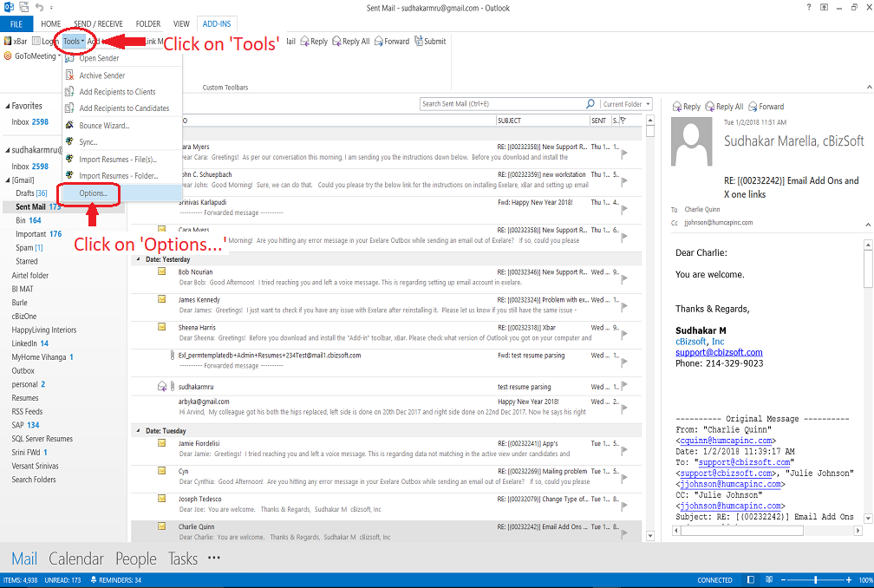The height and width of the screenshot is (588, 874).
Task: Collapse the Date: Yesterday group
Action: [x=138, y=259]
